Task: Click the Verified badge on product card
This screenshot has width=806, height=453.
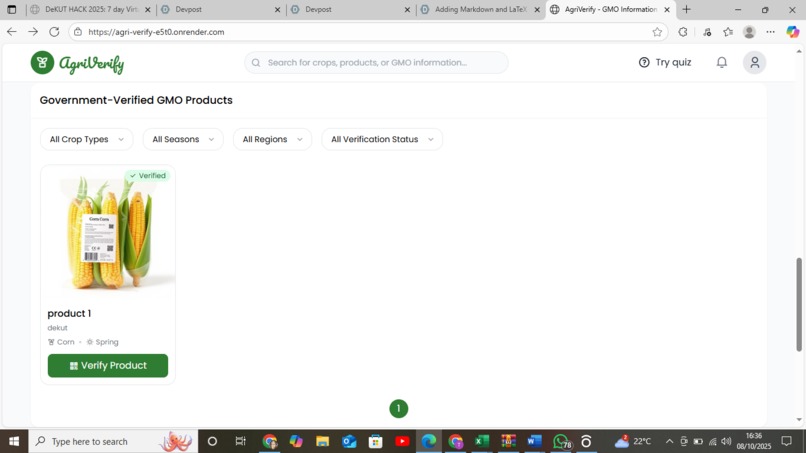Action: pos(148,175)
